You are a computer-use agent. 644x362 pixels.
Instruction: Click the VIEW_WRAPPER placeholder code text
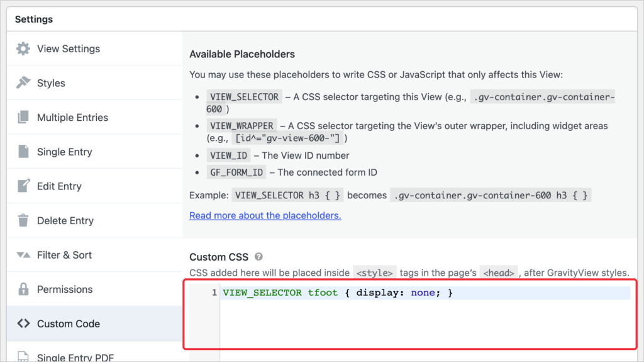(x=241, y=126)
